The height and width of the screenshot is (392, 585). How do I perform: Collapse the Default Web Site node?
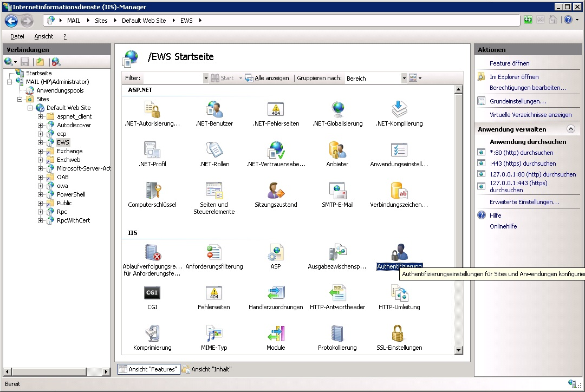tap(30, 108)
